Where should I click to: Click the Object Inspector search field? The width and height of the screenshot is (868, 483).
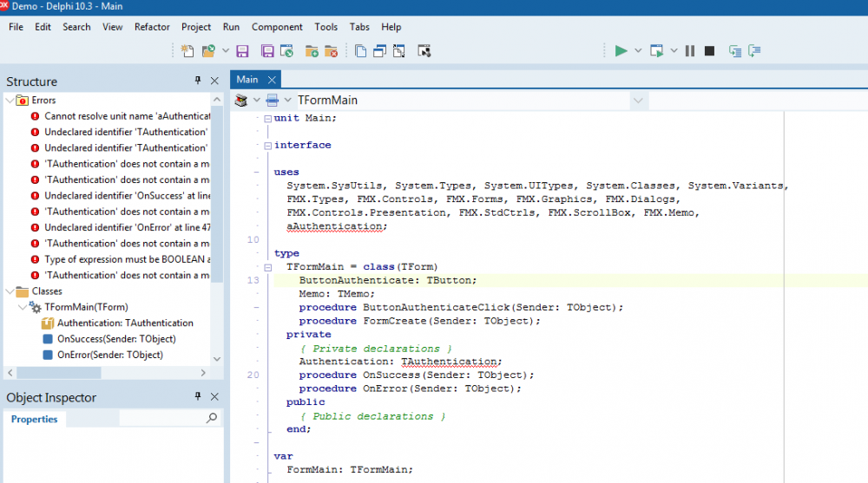(163, 418)
